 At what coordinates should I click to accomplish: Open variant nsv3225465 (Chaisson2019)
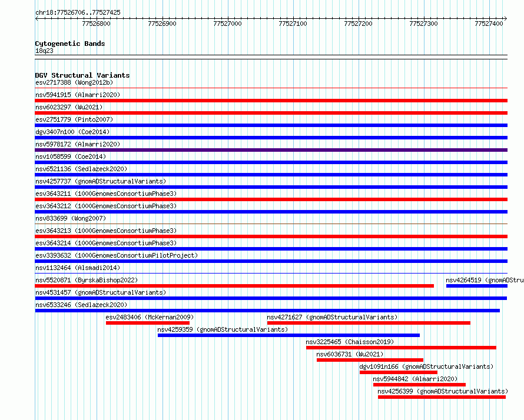pos(350,342)
